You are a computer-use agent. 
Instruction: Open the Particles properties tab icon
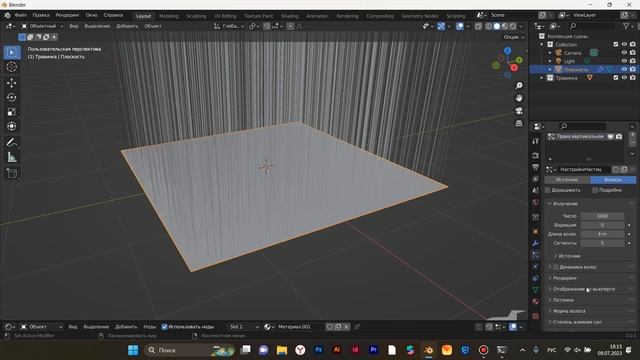[x=536, y=255]
